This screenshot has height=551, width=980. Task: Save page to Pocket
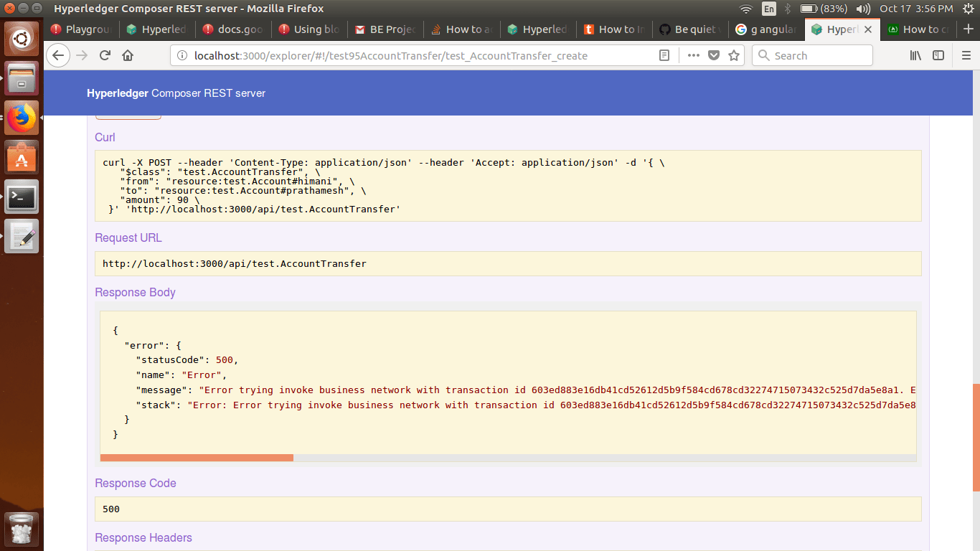[713, 55]
